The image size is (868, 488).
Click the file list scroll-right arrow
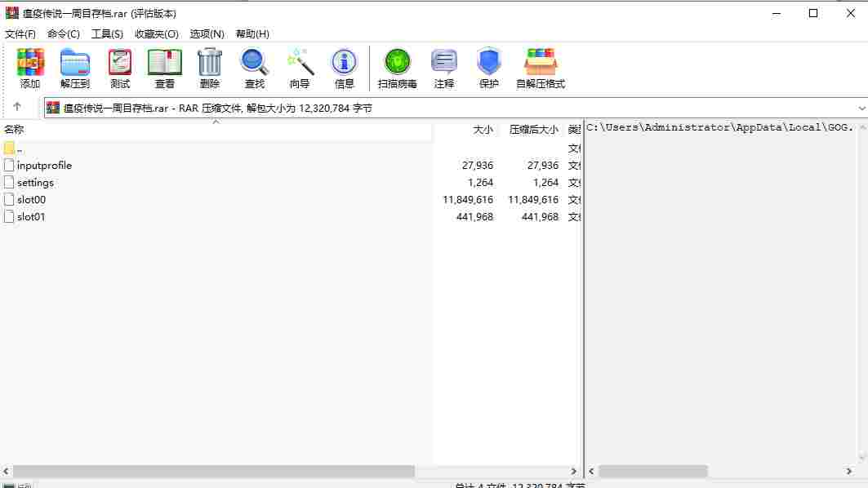tap(573, 471)
